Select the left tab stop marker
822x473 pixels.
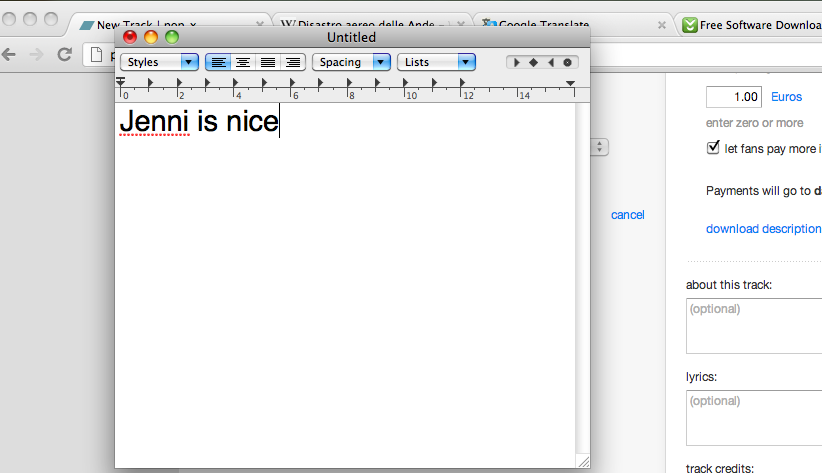[x=517, y=62]
